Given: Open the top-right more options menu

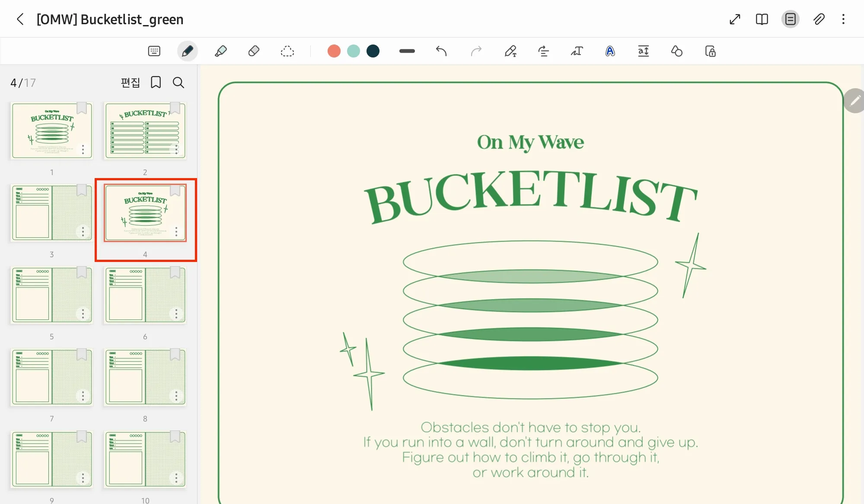Looking at the screenshot, I should click(843, 19).
